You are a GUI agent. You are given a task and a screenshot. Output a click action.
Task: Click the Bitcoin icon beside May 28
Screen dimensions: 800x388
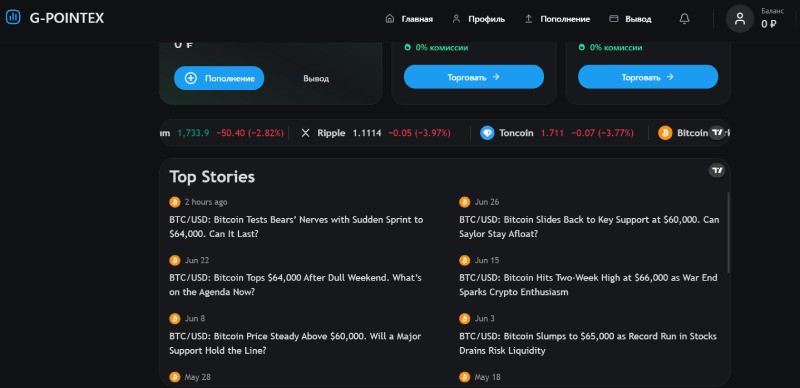tap(174, 377)
